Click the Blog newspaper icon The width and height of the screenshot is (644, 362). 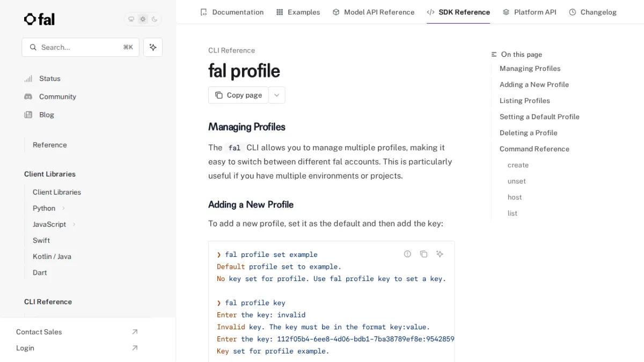(x=28, y=115)
